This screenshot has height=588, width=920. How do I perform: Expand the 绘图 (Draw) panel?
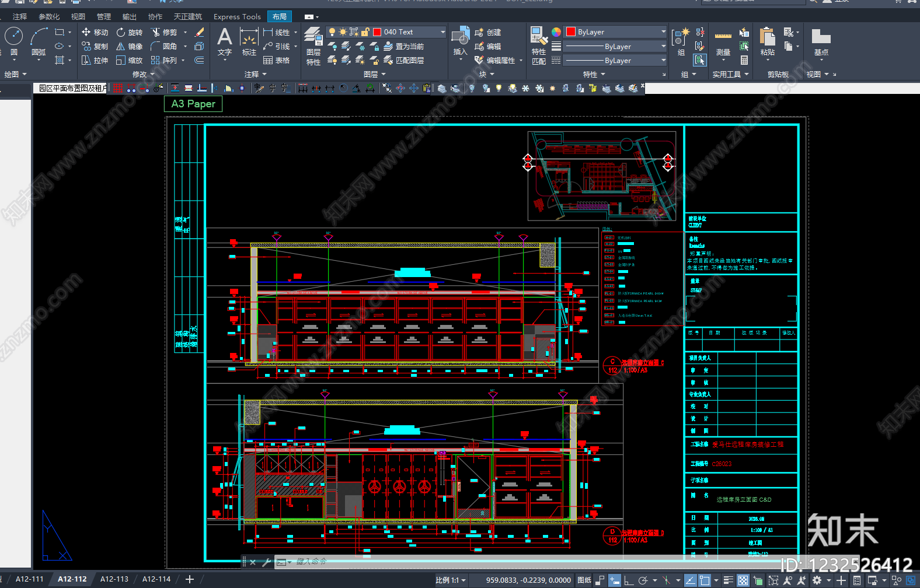pos(15,74)
